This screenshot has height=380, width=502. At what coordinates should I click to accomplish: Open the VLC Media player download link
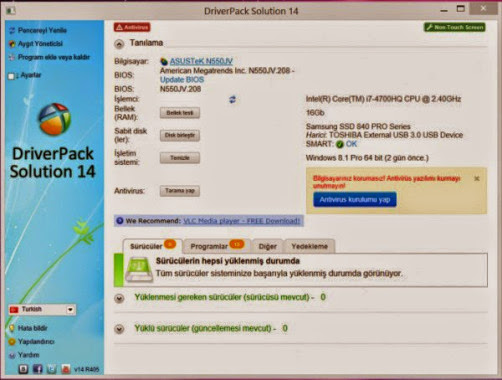coord(241,221)
